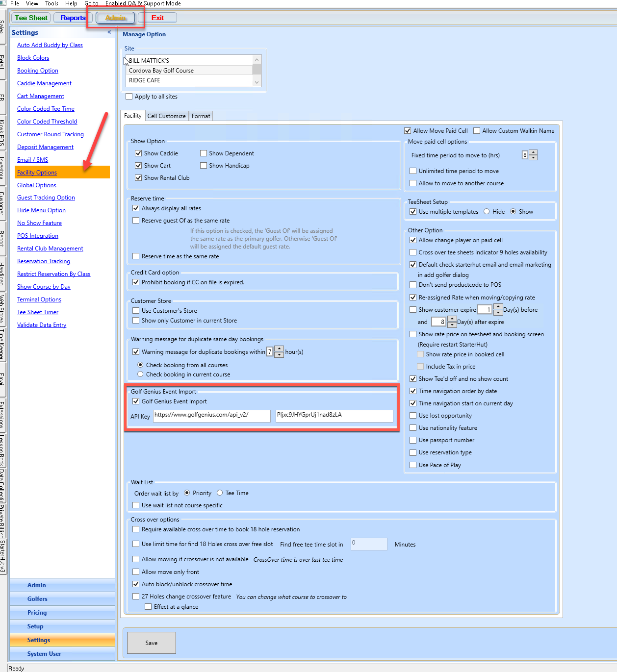This screenshot has height=672, width=617.
Task: Uncheck the Golf Genius Event Import checkbox
Action: [x=136, y=401]
